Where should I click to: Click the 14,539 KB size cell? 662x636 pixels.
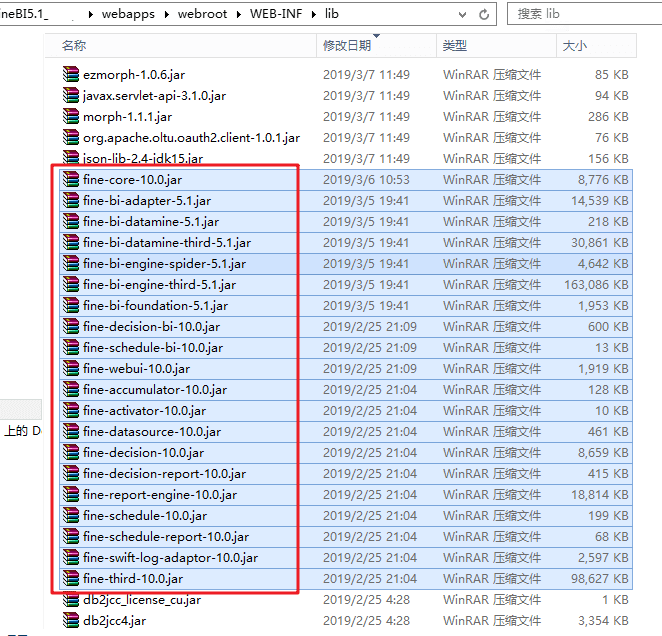600,201
